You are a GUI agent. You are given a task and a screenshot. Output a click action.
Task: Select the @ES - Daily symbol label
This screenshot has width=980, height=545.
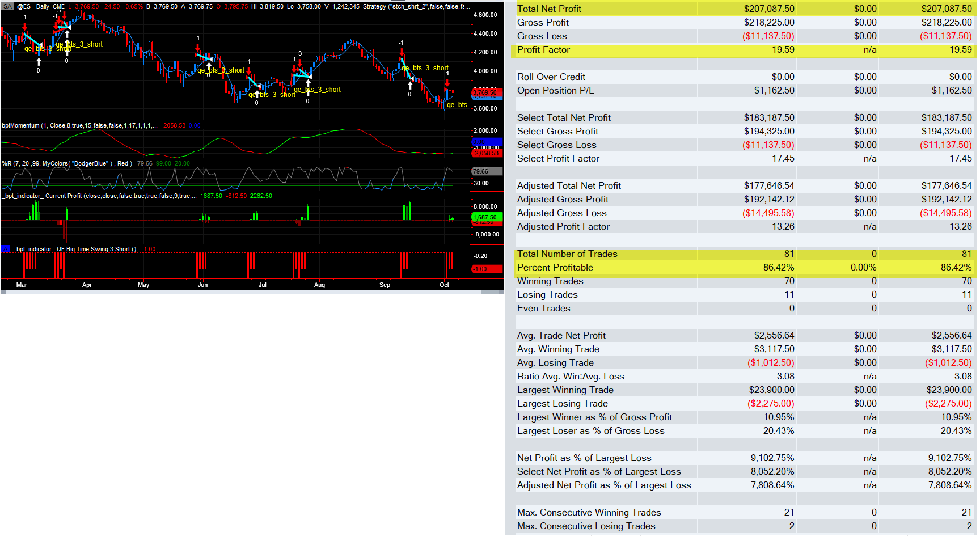pyautogui.click(x=41, y=7)
